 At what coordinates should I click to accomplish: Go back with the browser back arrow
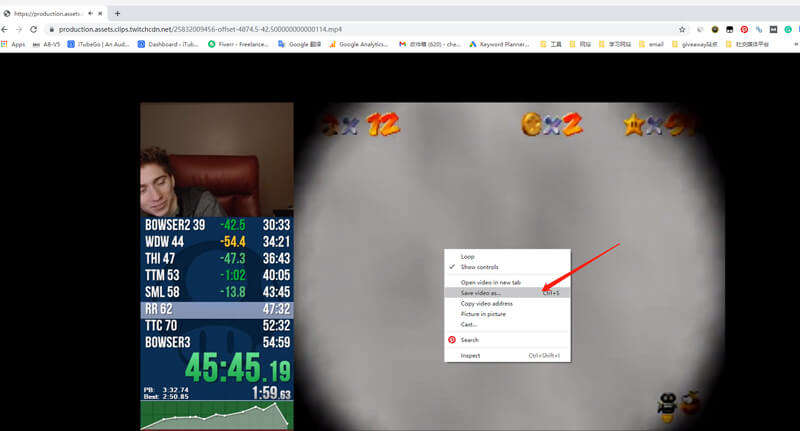pos(5,30)
